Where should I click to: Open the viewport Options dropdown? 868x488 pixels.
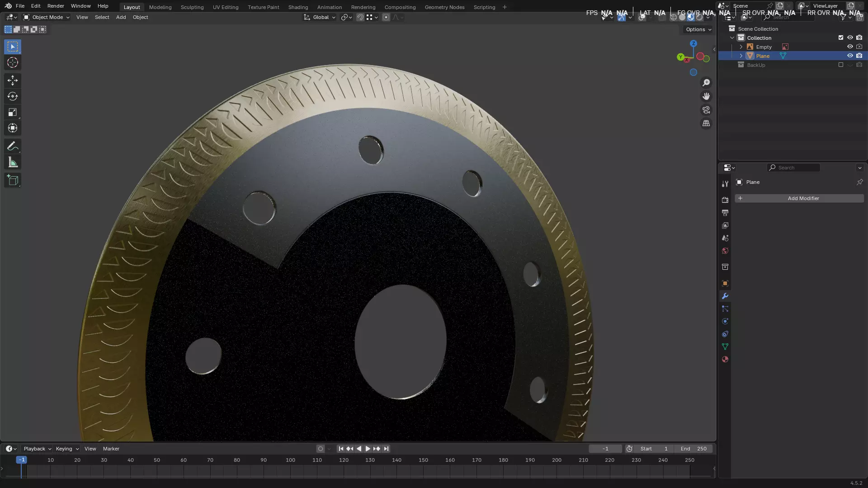click(698, 29)
